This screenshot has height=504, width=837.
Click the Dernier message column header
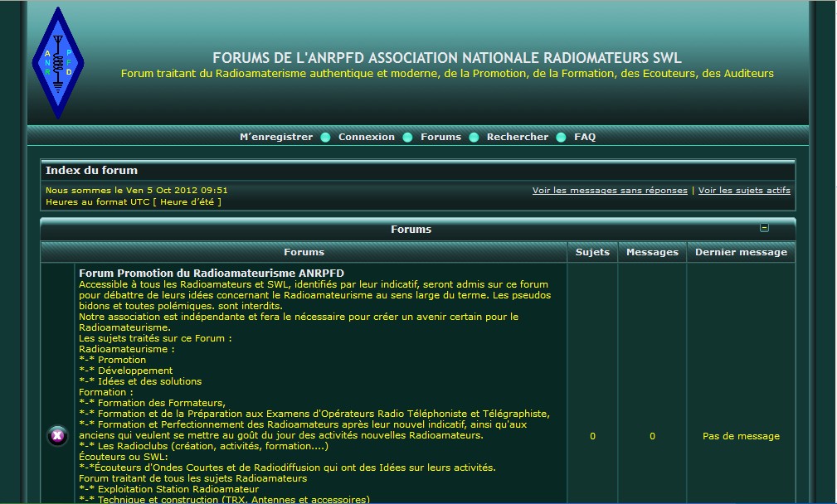[741, 252]
